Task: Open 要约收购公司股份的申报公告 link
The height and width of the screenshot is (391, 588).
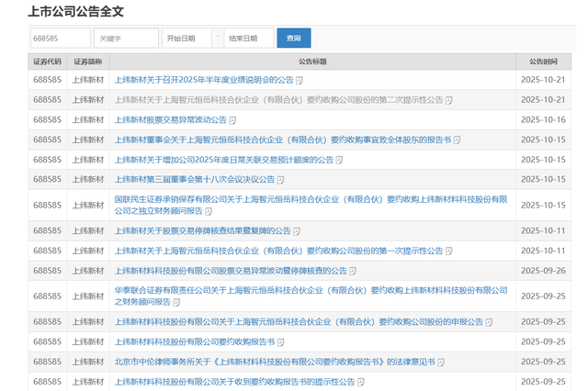Action: [299, 322]
